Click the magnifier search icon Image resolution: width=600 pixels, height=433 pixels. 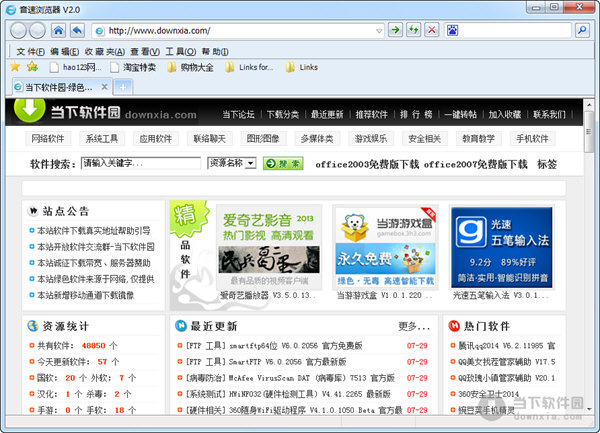pyautogui.click(x=582, y=30)
